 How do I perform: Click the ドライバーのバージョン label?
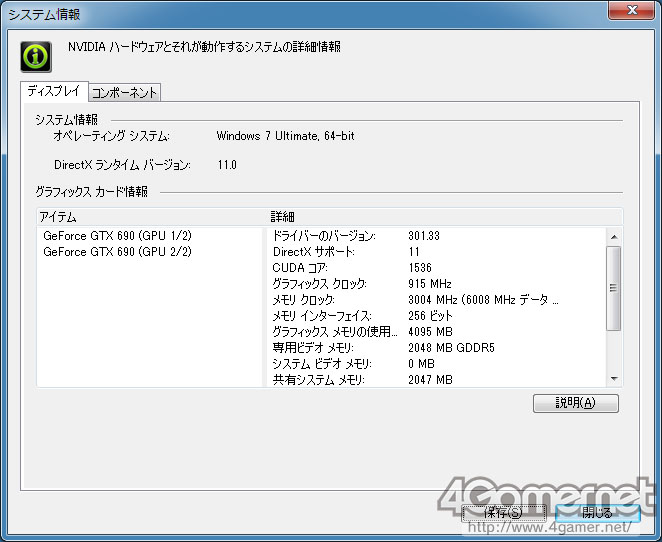point(324,236)
